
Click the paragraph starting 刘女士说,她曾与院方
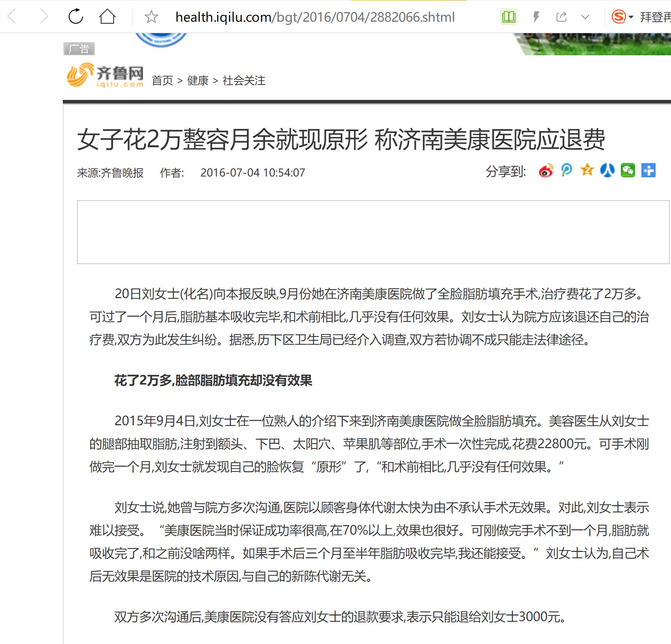coord(369,542)
